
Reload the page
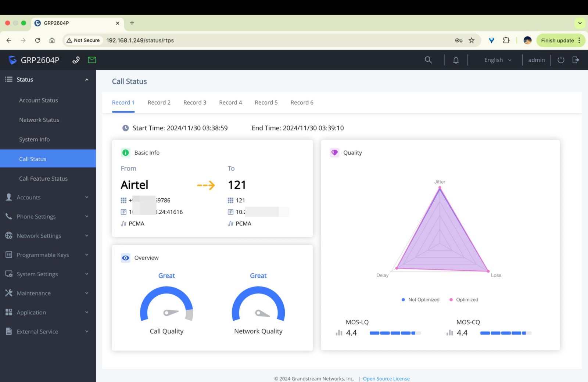click(x=37, y=40)
